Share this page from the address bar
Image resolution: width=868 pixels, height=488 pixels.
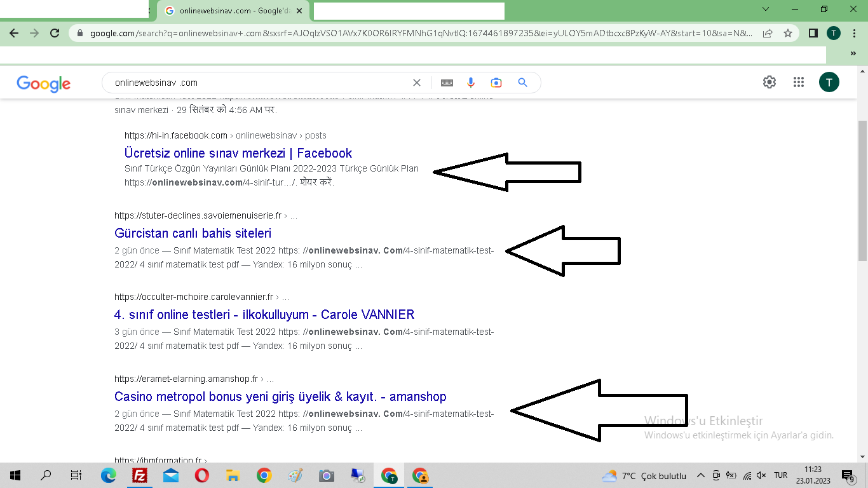[768, 33]
